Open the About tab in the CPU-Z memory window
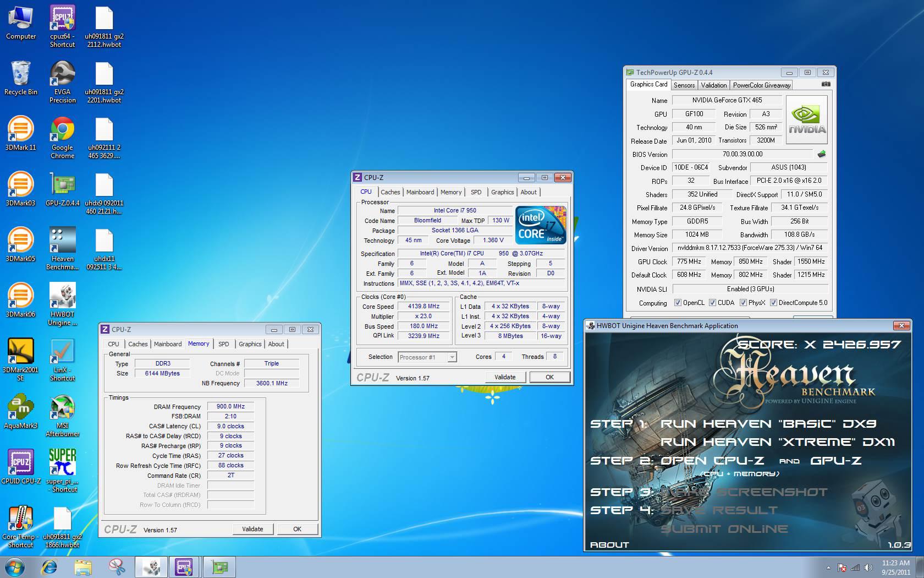The image size is (924, 578). point(276,344)
